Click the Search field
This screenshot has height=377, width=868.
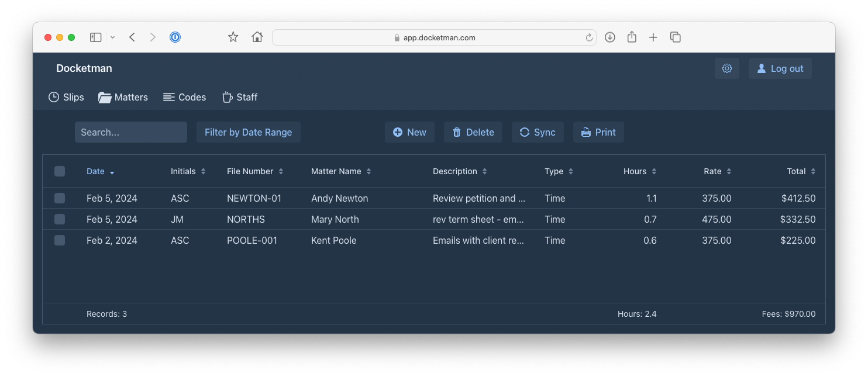(131, 132)
